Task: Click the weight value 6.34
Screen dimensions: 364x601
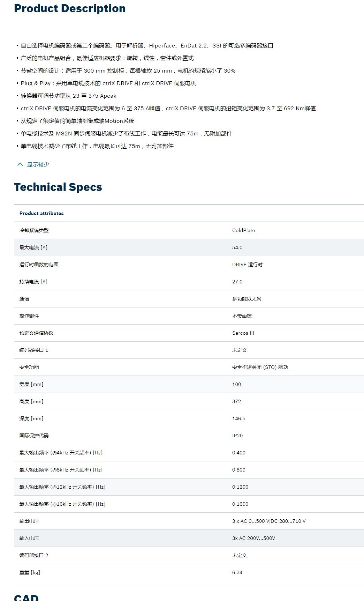Action: tap(237, 572)
